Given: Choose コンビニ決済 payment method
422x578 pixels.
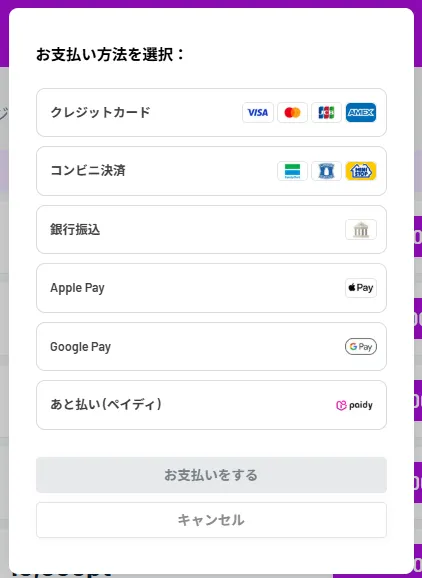Looking at the screenshot, I should tap(211, 171).
